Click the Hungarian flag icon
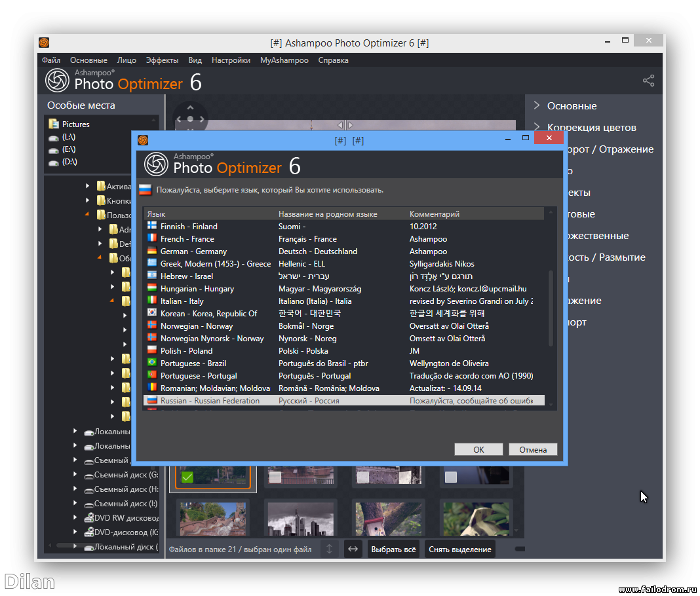Image resolution: width=700 pixels, height=596 pixels. point(152,288)
